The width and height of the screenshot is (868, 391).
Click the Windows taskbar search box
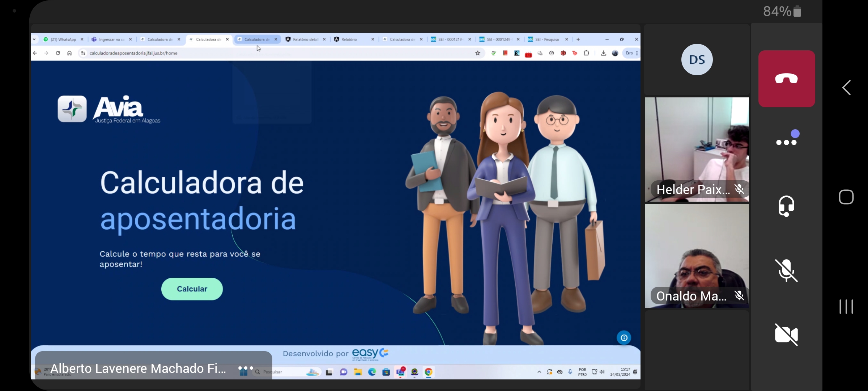tap(287, 372)
